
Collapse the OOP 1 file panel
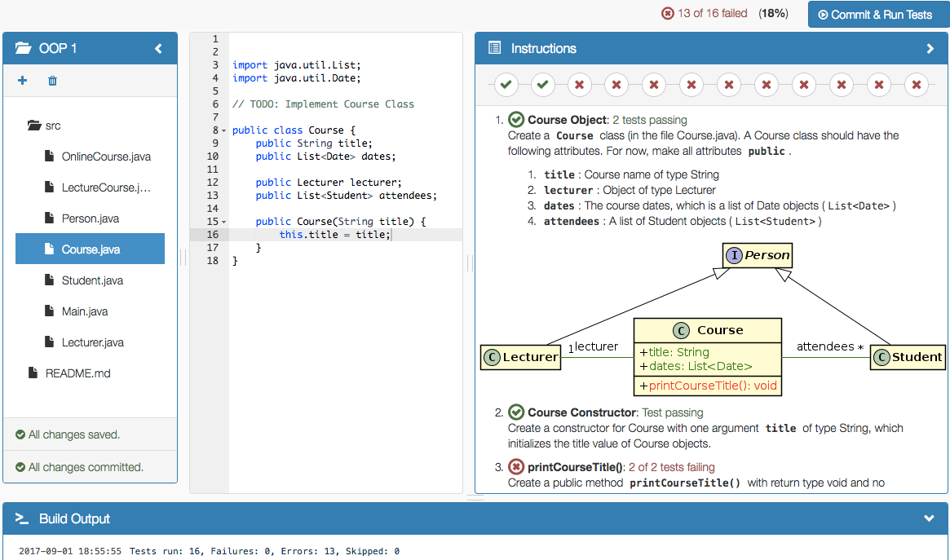coord(158,47)
